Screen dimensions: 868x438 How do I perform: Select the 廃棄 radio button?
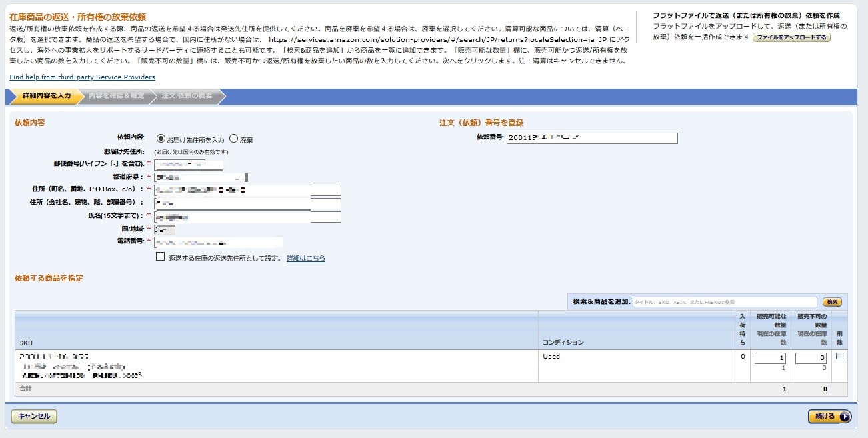coord(233,139)
